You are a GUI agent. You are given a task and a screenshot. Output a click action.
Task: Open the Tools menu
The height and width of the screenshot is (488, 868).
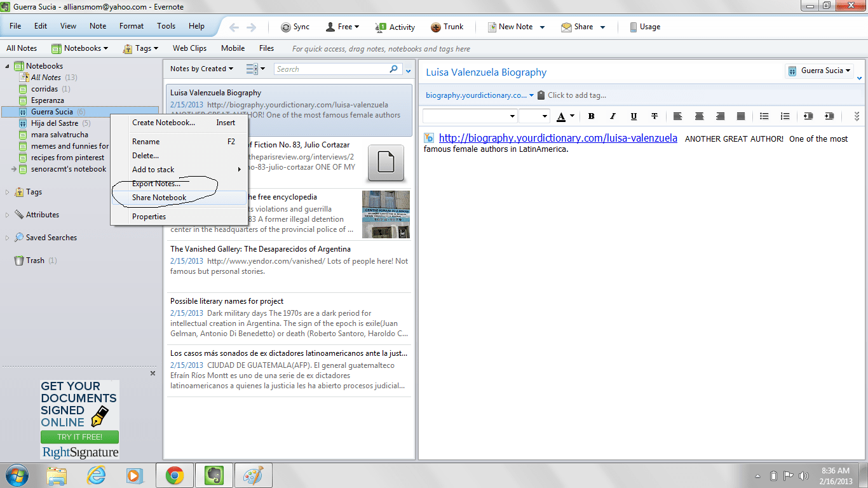pos(166,26)
